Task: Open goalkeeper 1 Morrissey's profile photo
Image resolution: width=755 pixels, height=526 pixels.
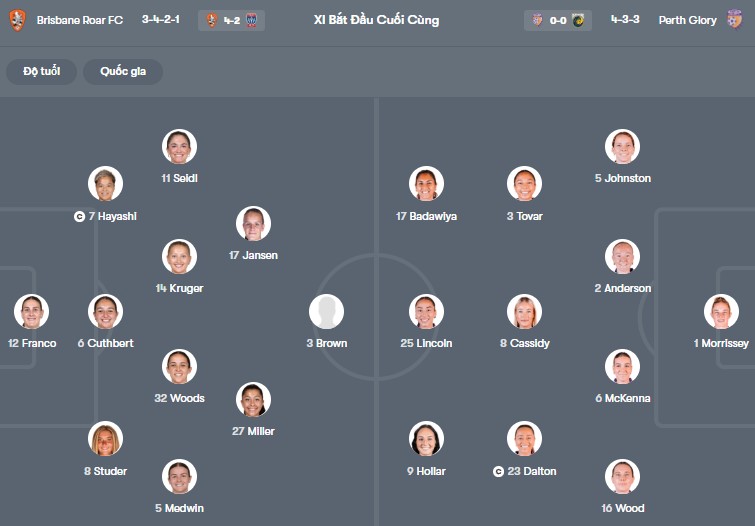Action: click(721, 312)
